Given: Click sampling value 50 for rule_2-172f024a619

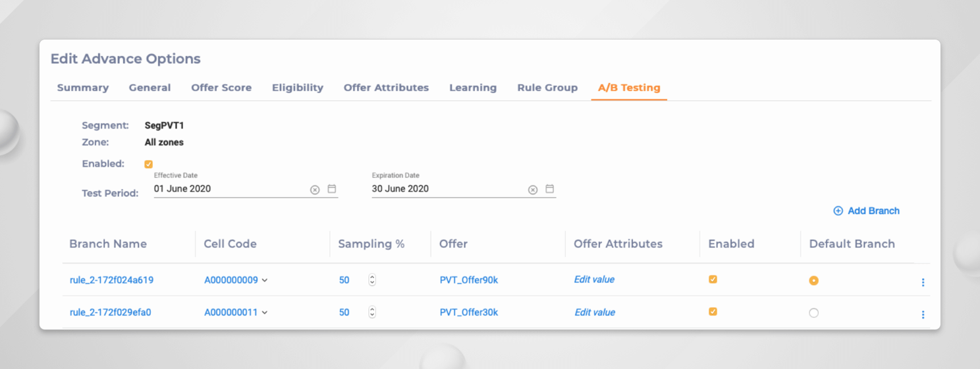Looking at the screenshot, I should tap(344, 280).
